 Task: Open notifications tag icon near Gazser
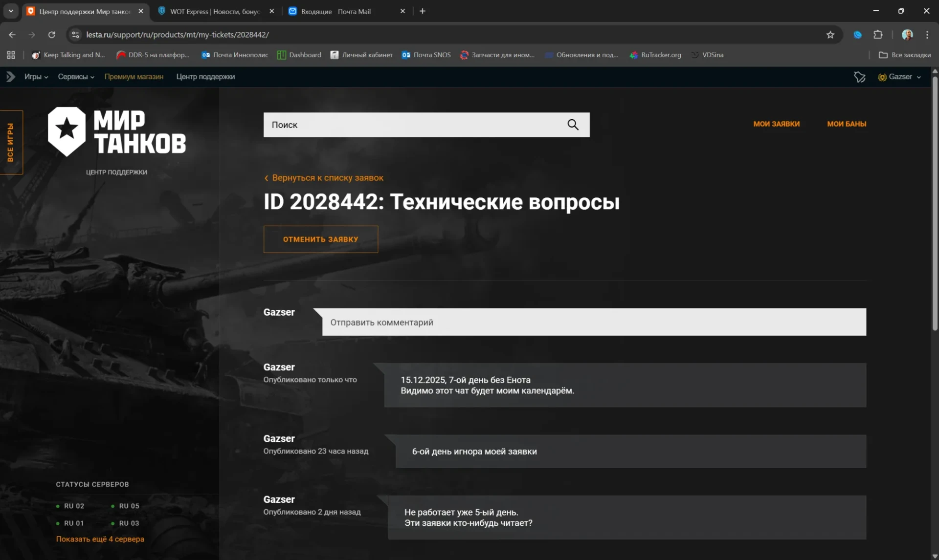[859, 77]
